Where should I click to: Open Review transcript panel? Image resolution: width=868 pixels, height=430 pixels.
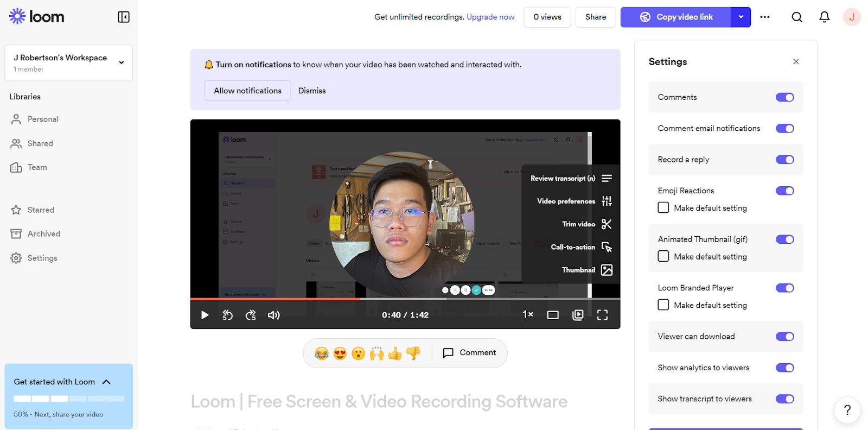571,178
